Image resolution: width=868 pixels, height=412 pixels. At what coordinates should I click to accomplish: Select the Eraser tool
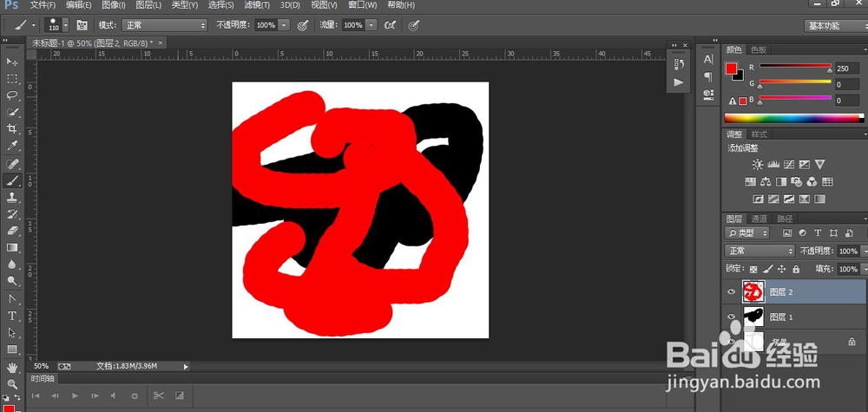click(12, 231)
